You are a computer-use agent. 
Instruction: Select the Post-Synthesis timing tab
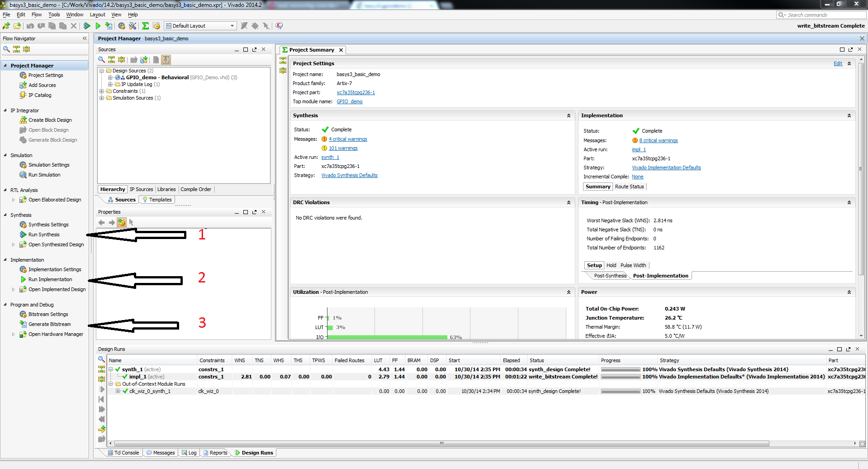pos(610,276)
